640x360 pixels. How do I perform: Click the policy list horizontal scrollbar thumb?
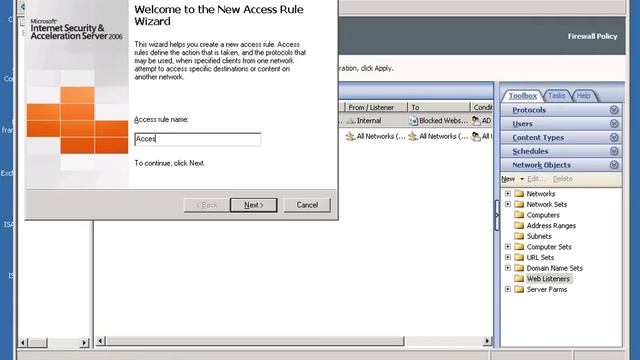click(x=255, y=341)
